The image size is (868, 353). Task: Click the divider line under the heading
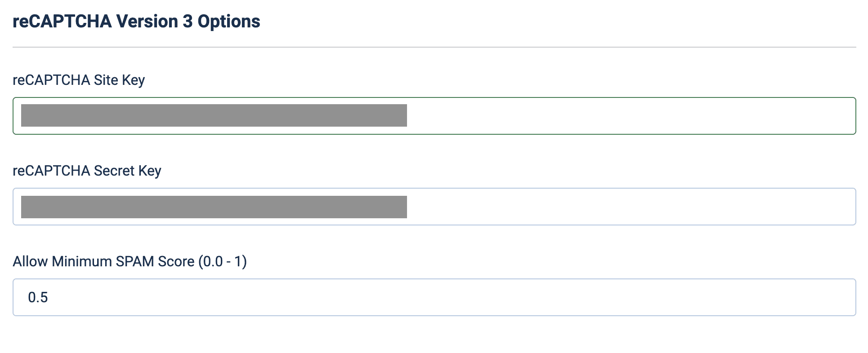[434, 47]
